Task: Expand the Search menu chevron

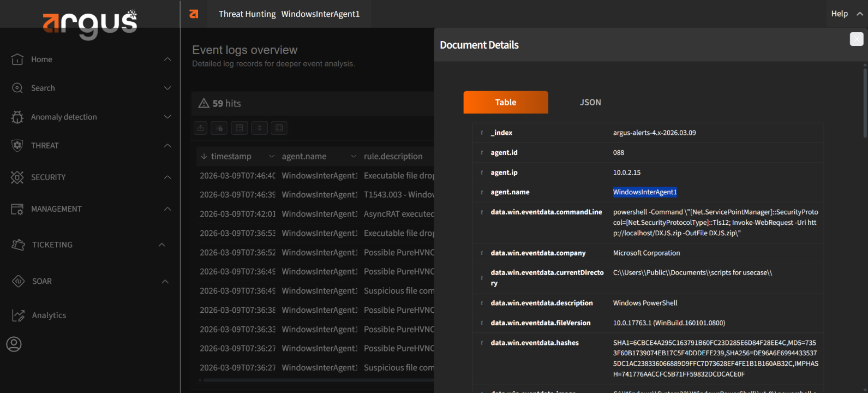Action: tap(167, 88)
